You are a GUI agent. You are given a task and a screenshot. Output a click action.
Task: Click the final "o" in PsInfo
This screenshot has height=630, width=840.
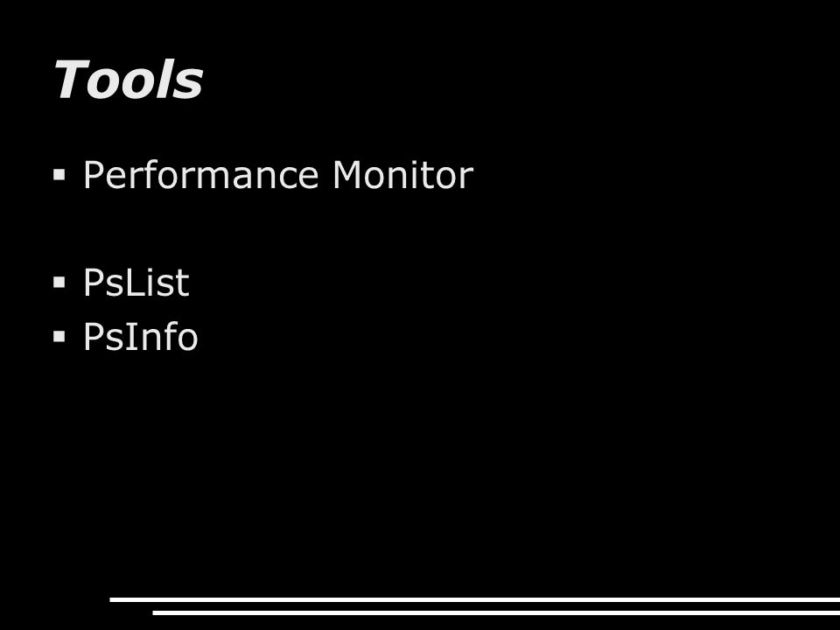click(187, 340)
